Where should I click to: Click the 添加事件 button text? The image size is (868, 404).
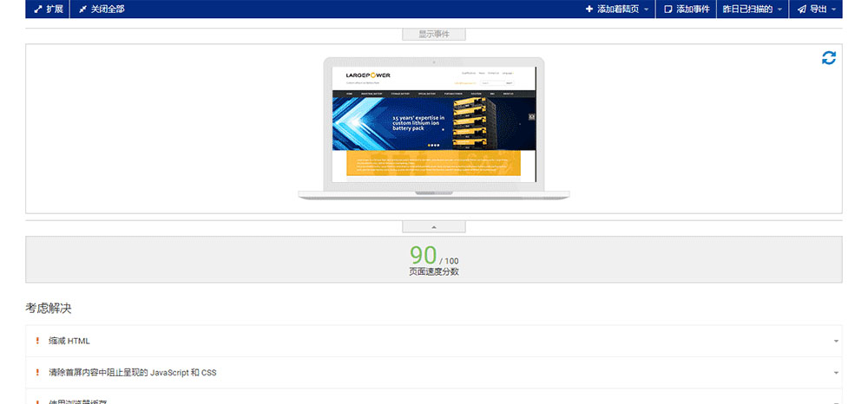pos(692,10)
